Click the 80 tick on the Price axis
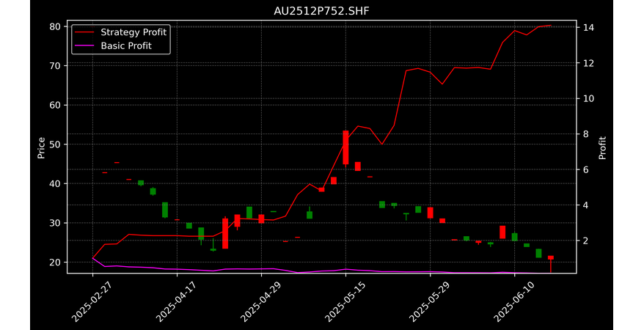This screenshot has height=330, width=644. (x=56, y=26)
